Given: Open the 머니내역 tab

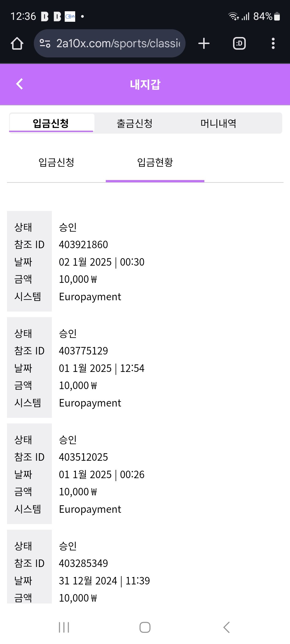Looking at the screenshot, I should pos(218,123).
